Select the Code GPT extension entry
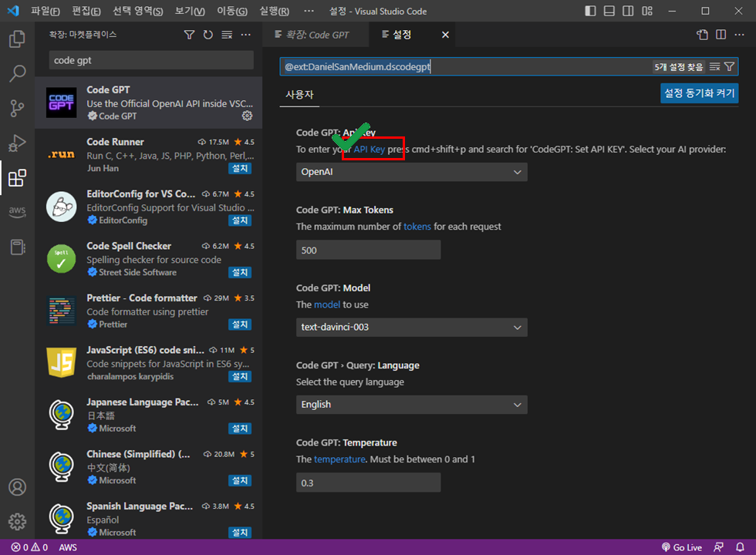756x555 pixels. (148, 103)
